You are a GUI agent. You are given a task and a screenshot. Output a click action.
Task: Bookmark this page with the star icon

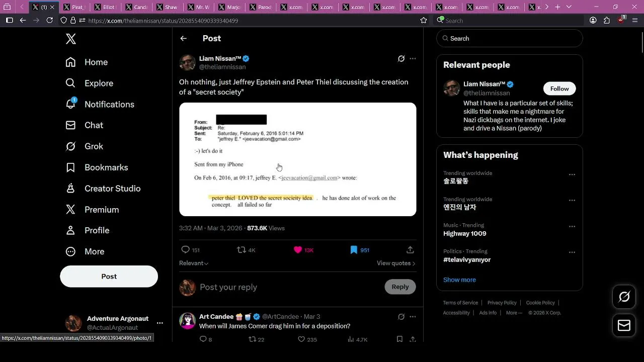pyautogui.click(x=424, y=21)
